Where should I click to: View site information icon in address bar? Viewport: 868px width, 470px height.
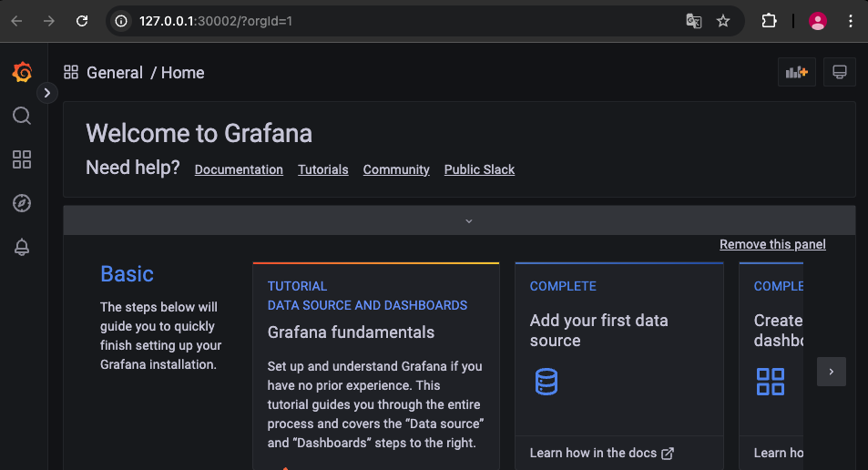point(120,21)
